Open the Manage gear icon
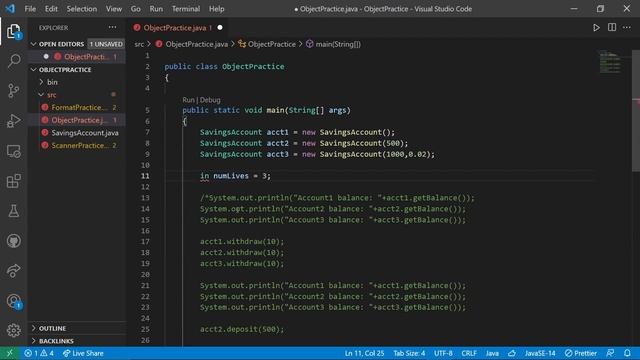 13,330
